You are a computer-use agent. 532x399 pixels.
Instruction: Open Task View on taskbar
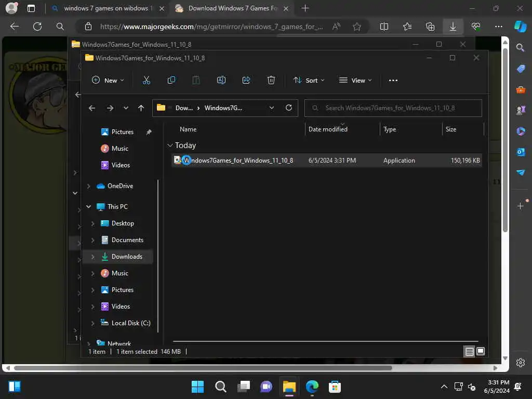[244, 387]
